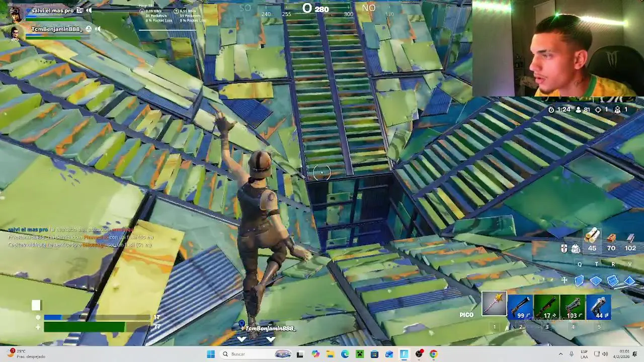Click the microphone tray icon
Image resolution: width=644 pixels, height=362 pixels.
coord(572,354)
